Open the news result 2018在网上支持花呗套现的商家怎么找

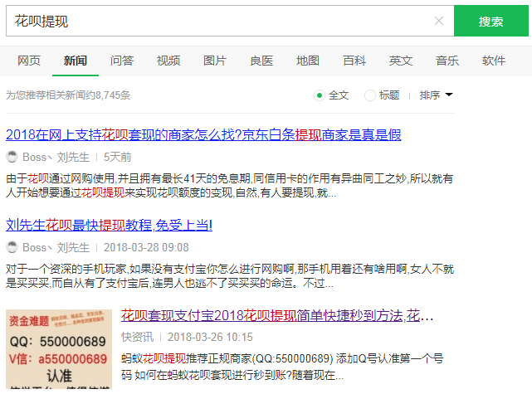203,134
